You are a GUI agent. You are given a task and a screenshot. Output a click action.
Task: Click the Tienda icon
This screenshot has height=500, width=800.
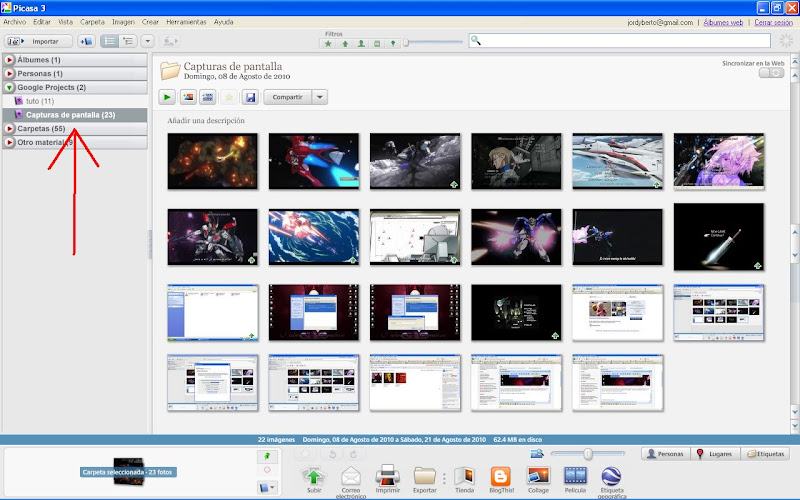point(464,476)
